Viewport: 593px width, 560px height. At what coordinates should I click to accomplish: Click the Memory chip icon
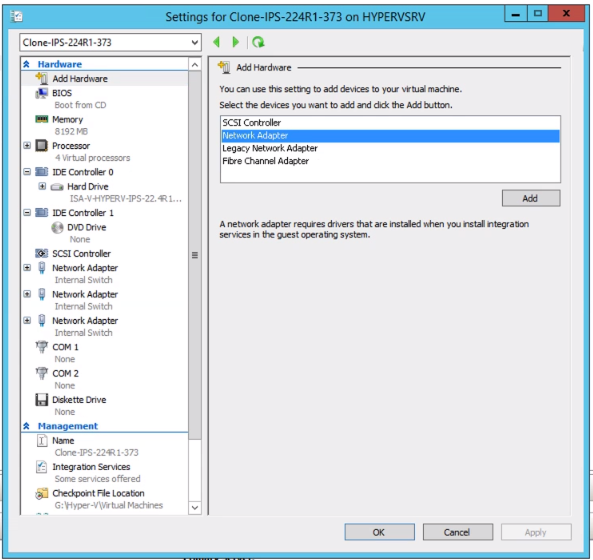42,119
